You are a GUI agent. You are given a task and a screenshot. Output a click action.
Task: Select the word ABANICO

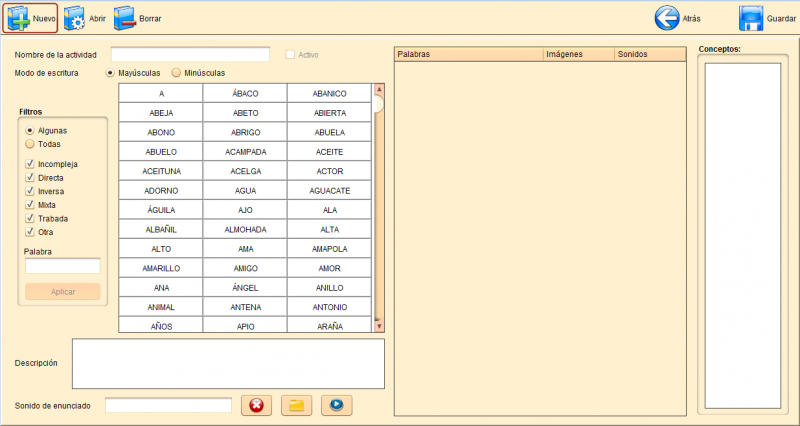click(330, 93)
